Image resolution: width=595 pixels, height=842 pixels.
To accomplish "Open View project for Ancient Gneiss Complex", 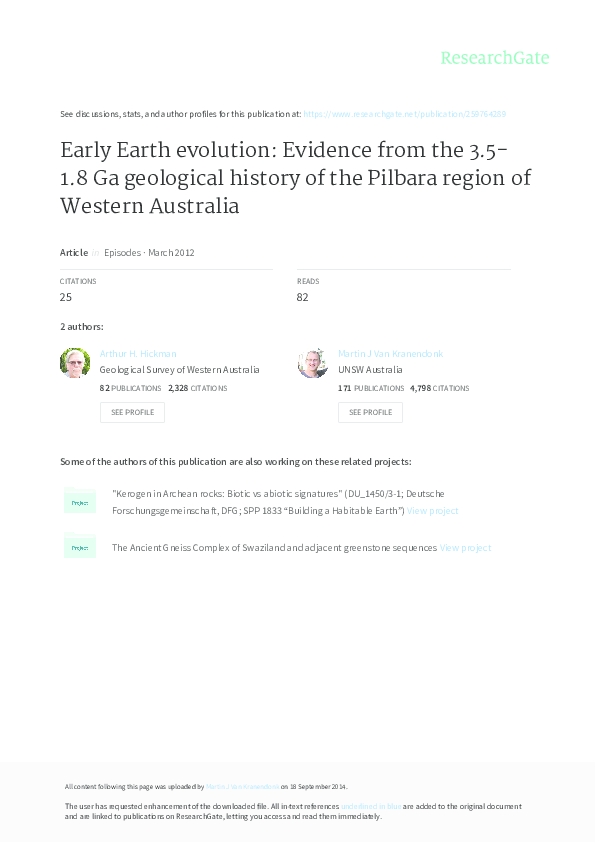I will pos(464,547).
